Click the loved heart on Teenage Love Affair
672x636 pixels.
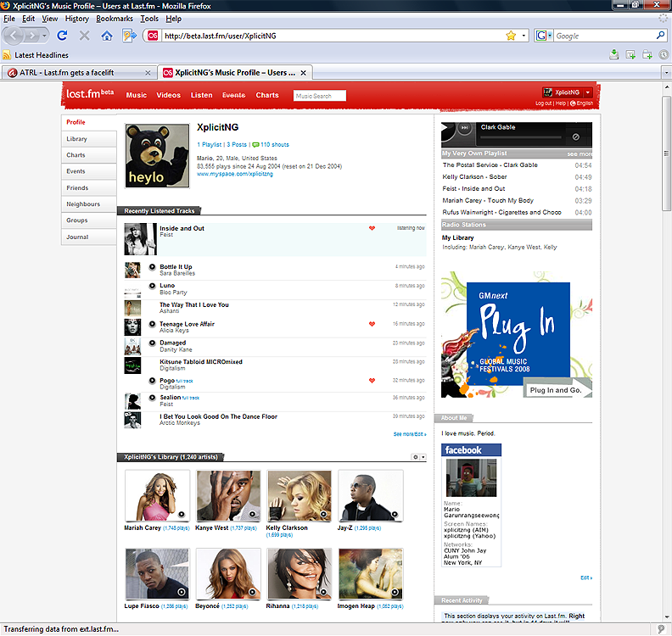[372, 324]
